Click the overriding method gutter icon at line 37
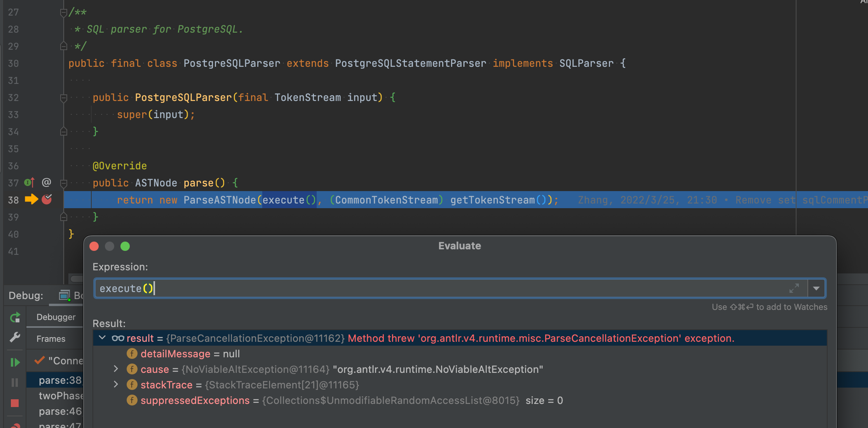868x428 pixels. click(30, 183)
